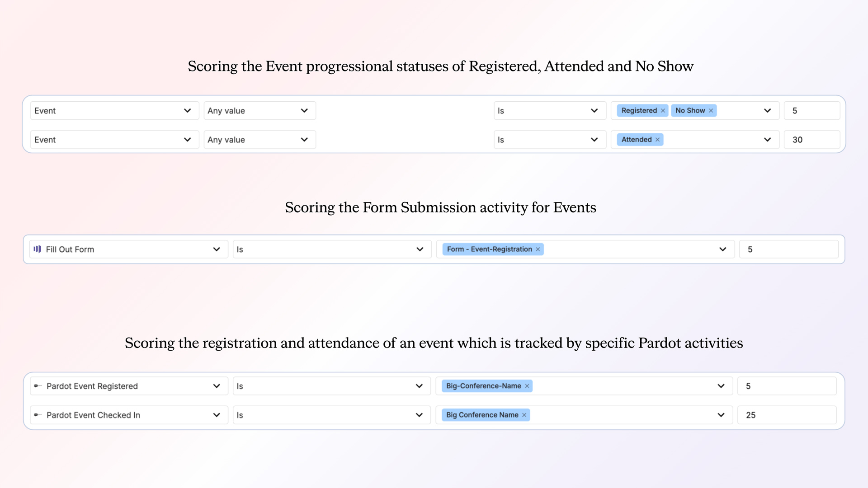Open Fill Out Form activity dropdown

[129, 249]
